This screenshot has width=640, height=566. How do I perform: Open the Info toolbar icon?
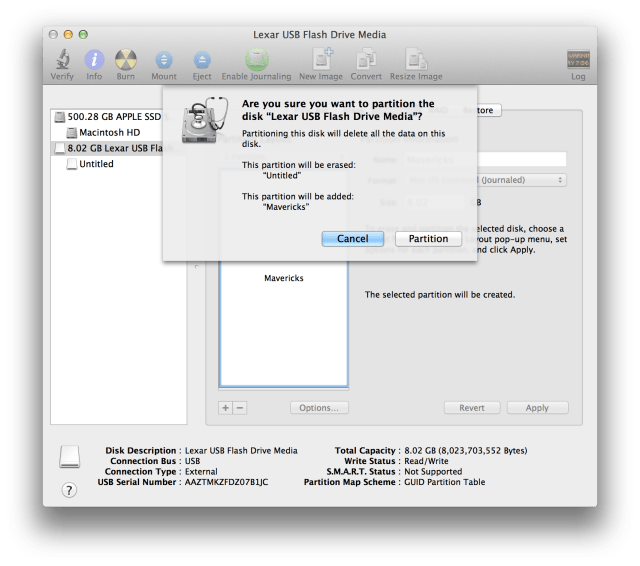point(94,60)
